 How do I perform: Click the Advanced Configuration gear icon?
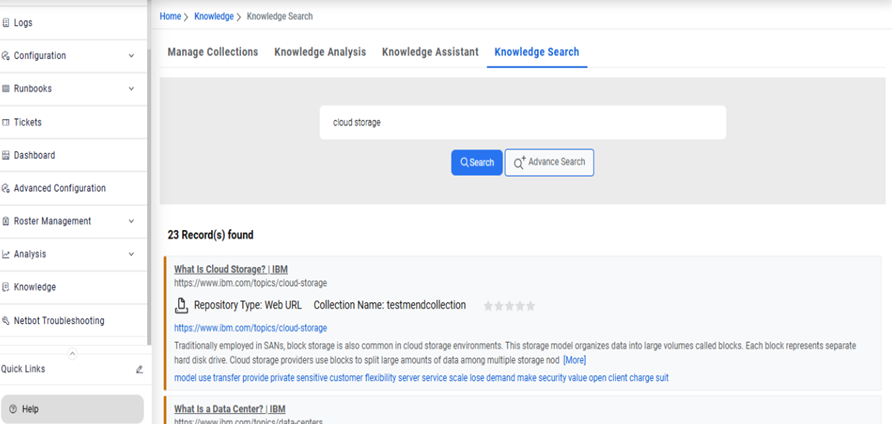pyautogui.click(x=6, y=188)
